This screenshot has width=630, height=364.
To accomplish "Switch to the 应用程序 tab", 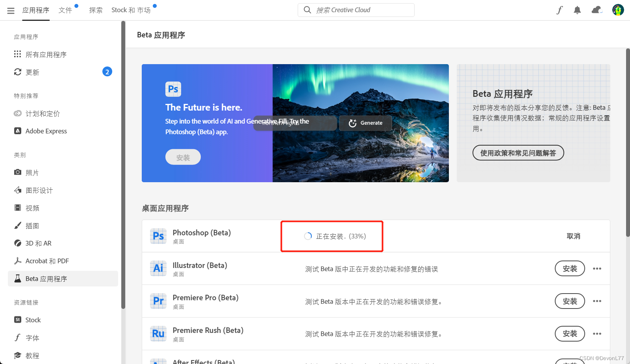I will (36, 10).
